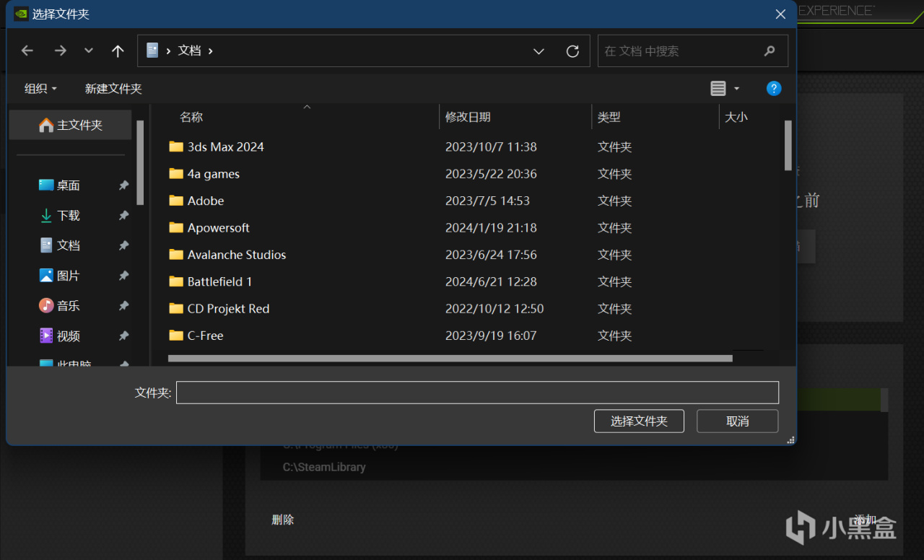Click 删除 in the GeForce Experience window

point(283,520)
